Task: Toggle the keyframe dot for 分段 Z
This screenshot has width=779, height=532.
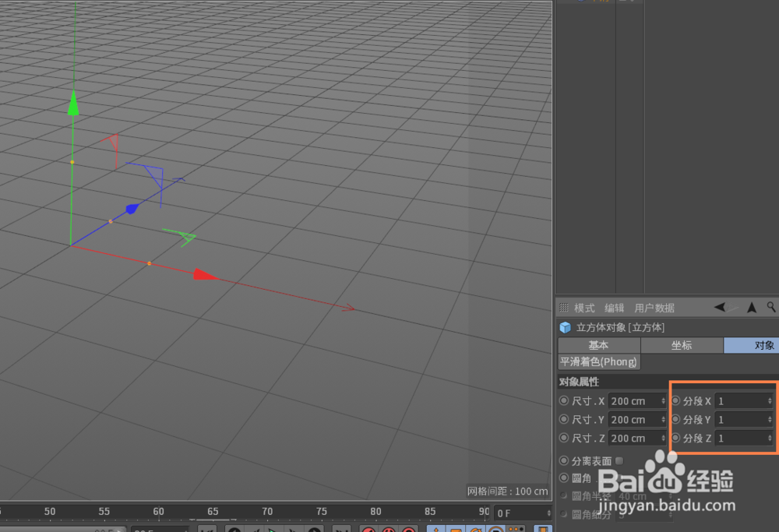Action: [675, 438]
